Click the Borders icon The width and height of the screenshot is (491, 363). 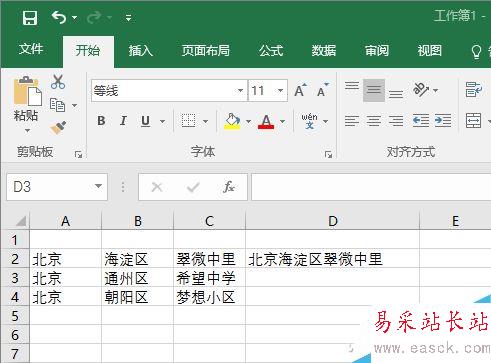pyautogui.click(x=188, y=121)
